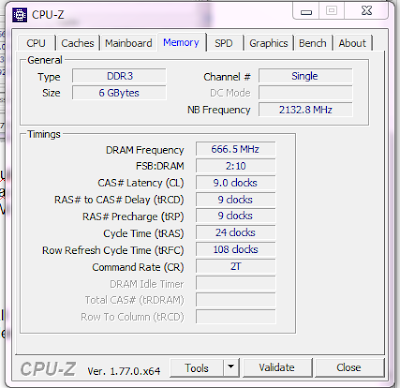This screenshot has height=388, width=400.
Task: Close the window with the X button
Action: [x=367, y=11]
